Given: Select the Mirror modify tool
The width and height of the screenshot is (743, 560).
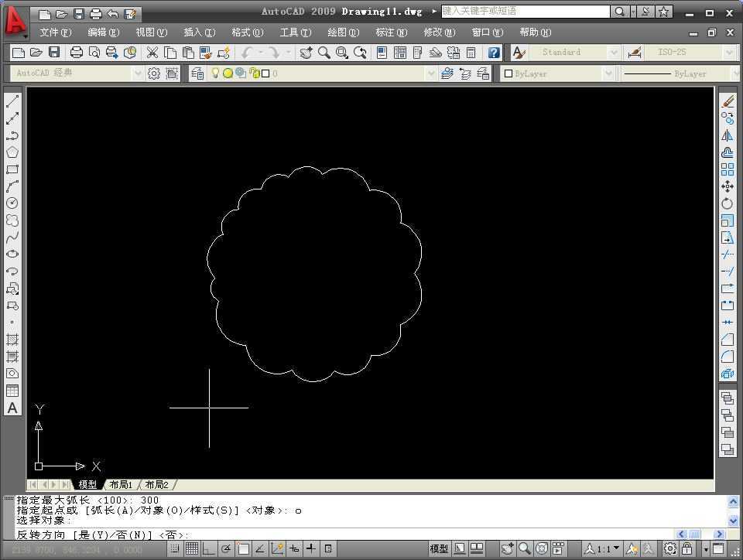Looking at the screenshot, I should 728,135.
